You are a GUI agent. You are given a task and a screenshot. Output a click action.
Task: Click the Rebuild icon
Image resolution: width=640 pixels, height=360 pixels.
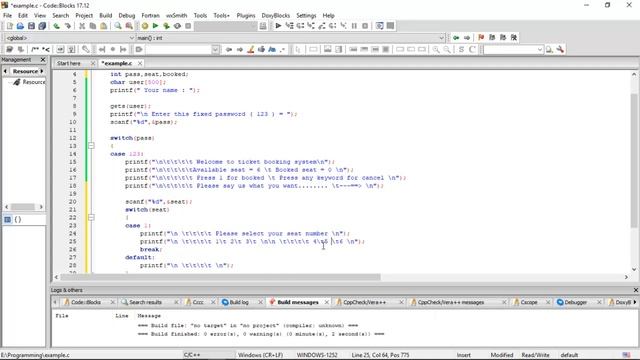coord(177,26)
